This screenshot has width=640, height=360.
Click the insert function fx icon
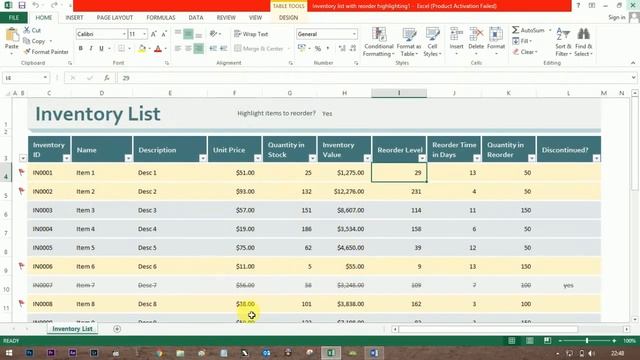click(x=107, y=78)
